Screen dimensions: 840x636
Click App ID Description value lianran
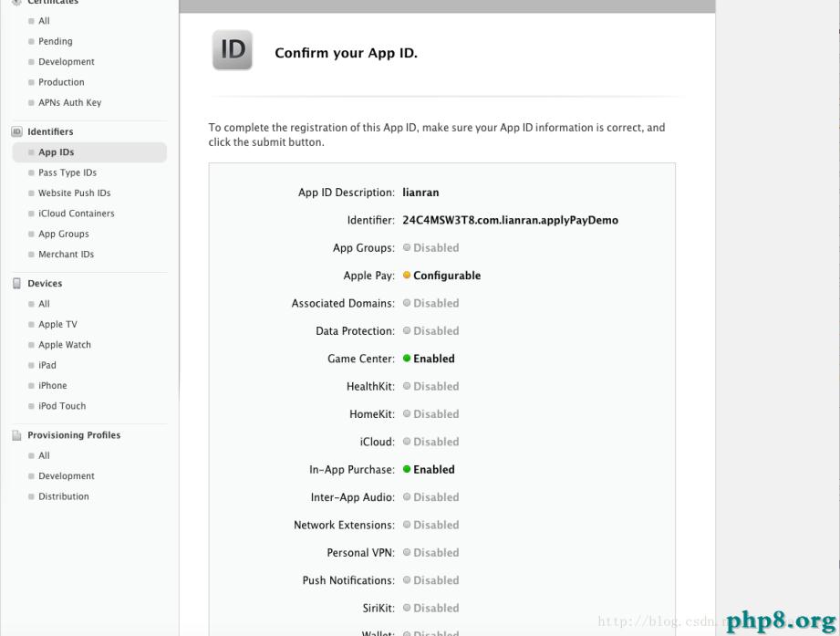tap(420, 193)
